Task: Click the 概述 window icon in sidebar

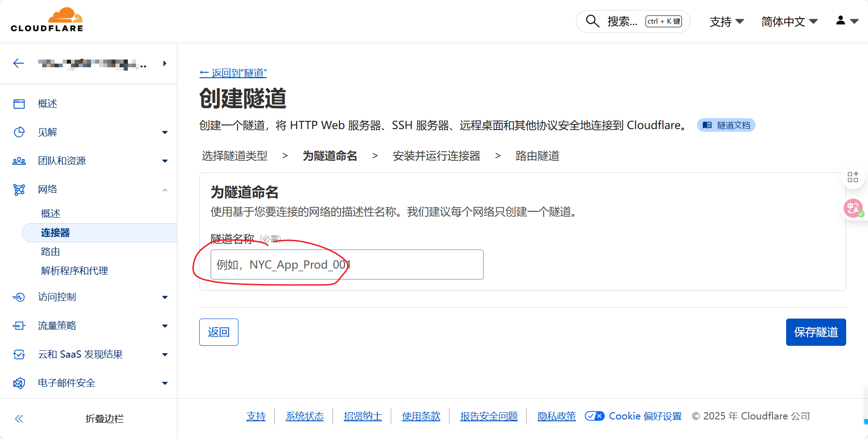Action: 19,104
